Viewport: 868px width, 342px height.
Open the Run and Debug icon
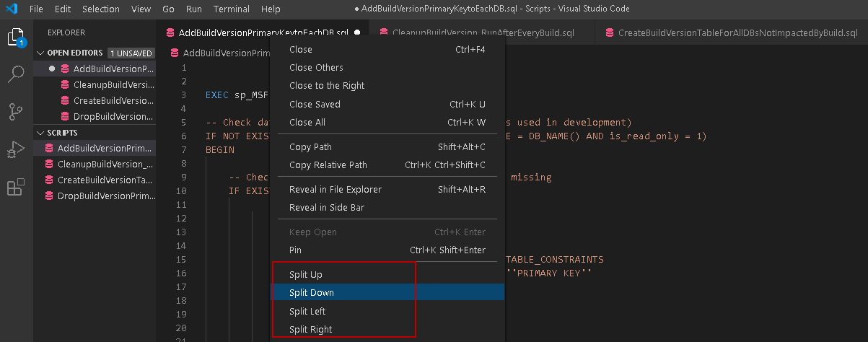(x=16, y=149)
